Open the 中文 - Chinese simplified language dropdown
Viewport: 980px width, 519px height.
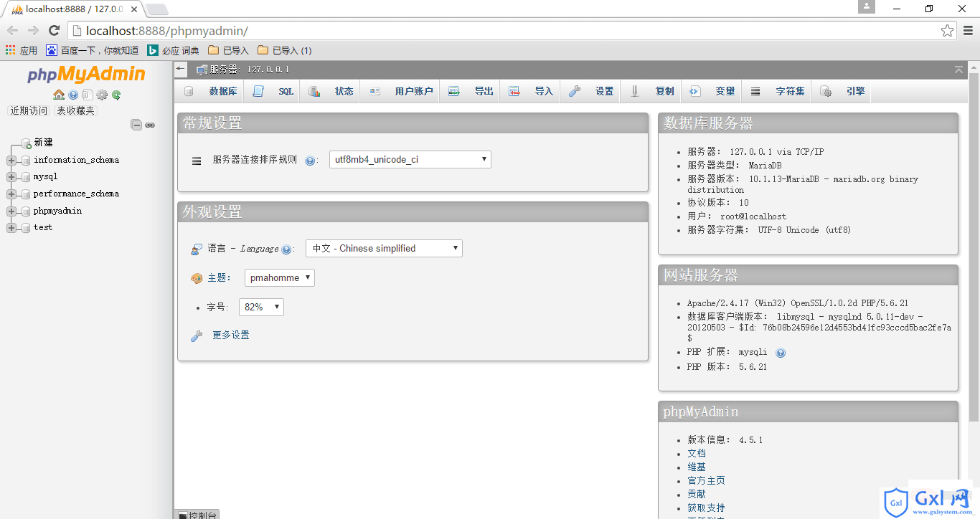tap(384, 248)
